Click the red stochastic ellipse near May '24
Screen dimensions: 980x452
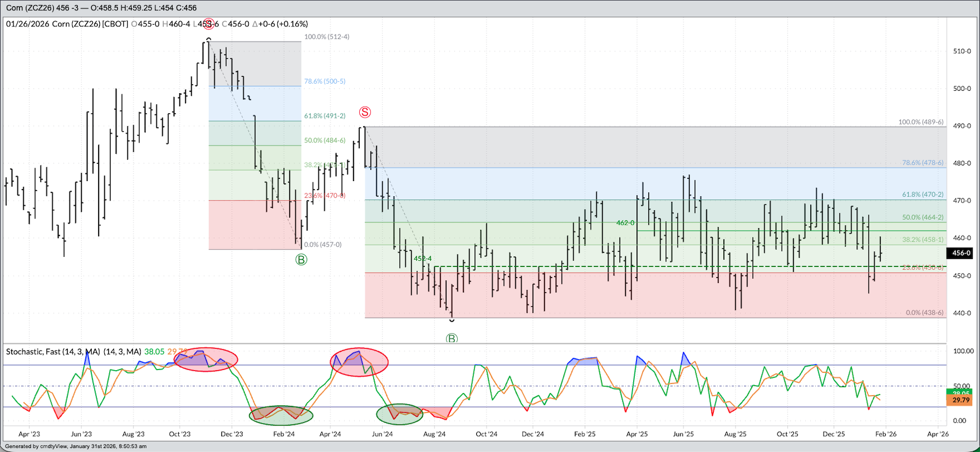coord(359,362)
